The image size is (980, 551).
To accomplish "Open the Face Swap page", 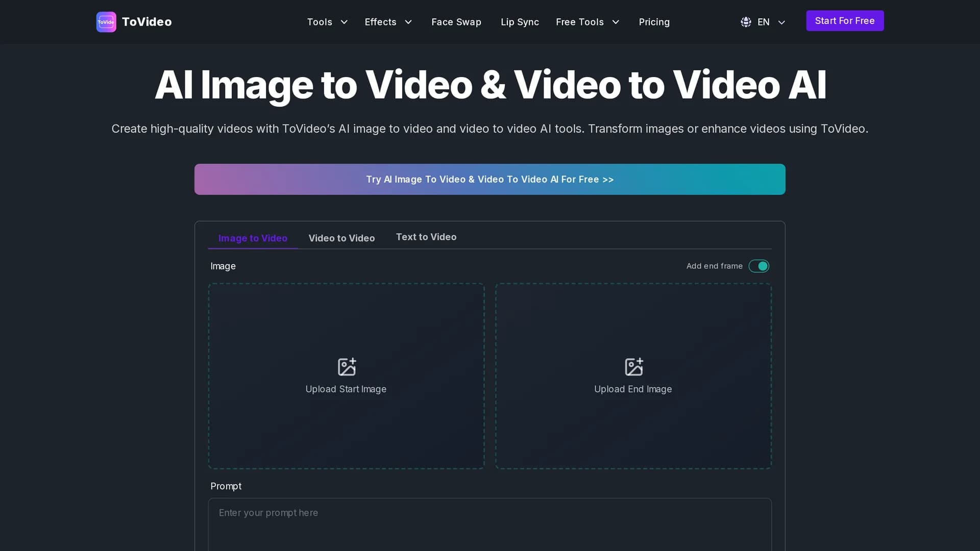I will coord(456,22).
